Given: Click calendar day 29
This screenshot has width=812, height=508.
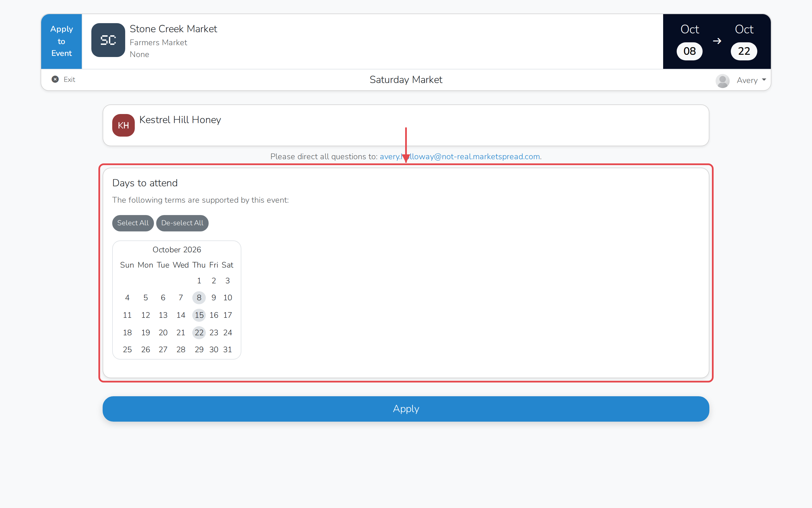Looking at the screenshot, I should [x=199, y=349].
